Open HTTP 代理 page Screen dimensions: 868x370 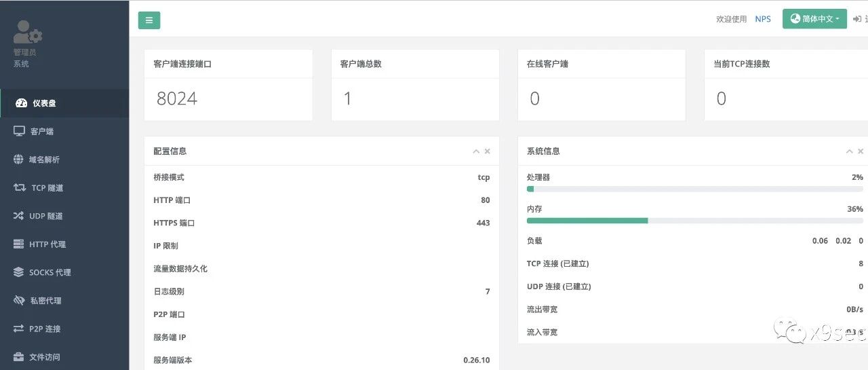(64, 244)
